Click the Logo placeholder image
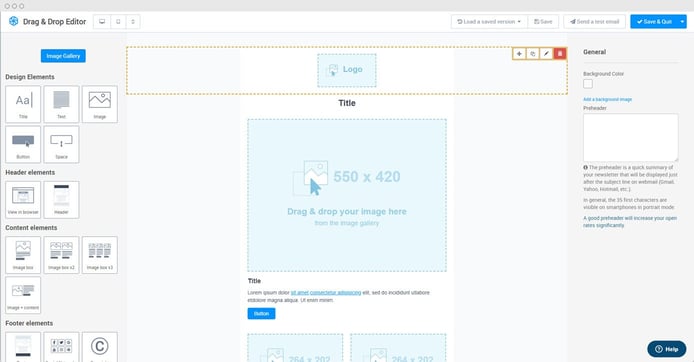694x362 pixels. 347,70
